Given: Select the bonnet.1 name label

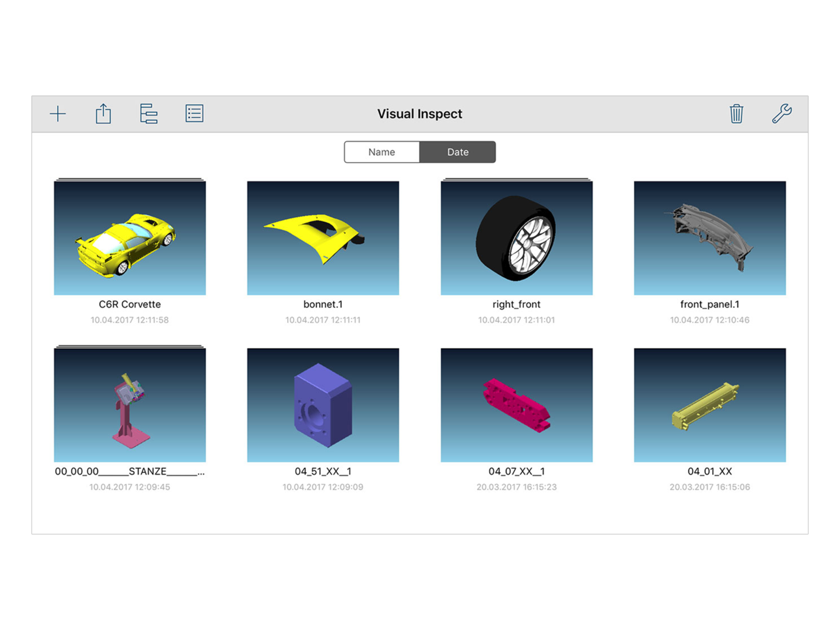Looking at the screenshot, I should click(323, 304).
